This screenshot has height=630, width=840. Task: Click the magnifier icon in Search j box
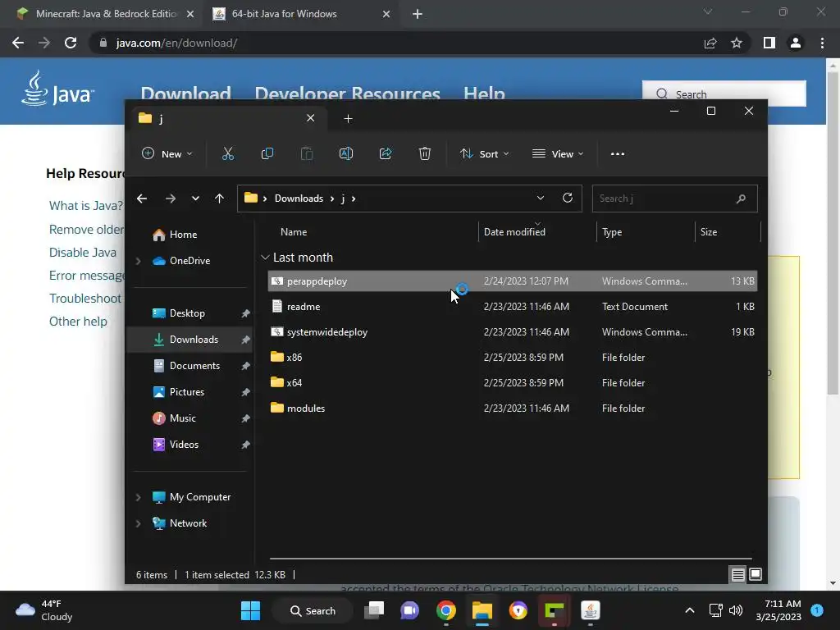point(741,199)
